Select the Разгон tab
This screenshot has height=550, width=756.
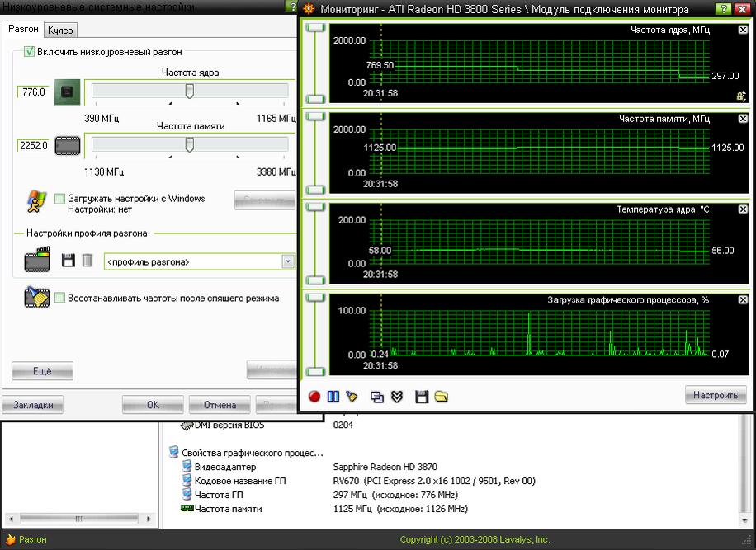click(x=23, y=29)
